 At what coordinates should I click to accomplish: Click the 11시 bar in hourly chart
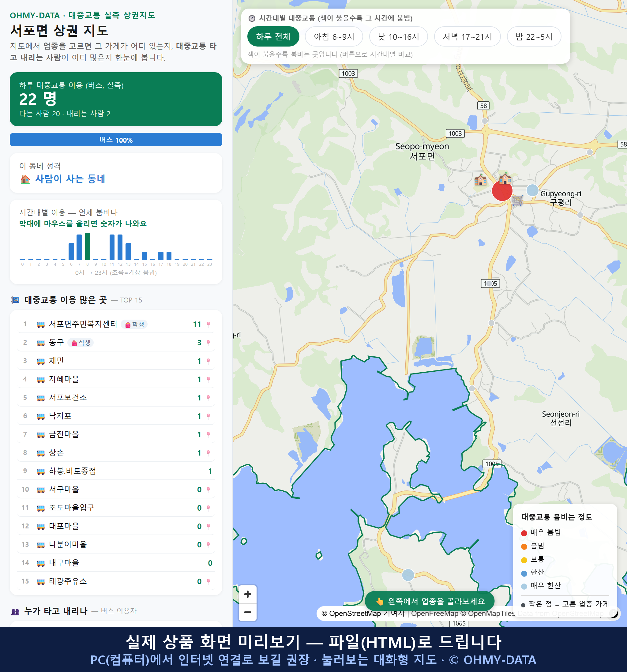pos(112,247)
